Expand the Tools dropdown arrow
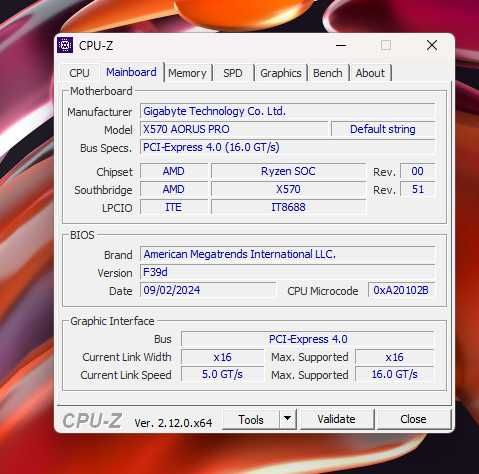Viewport: 479px width, 474px height. click(288, 419)
